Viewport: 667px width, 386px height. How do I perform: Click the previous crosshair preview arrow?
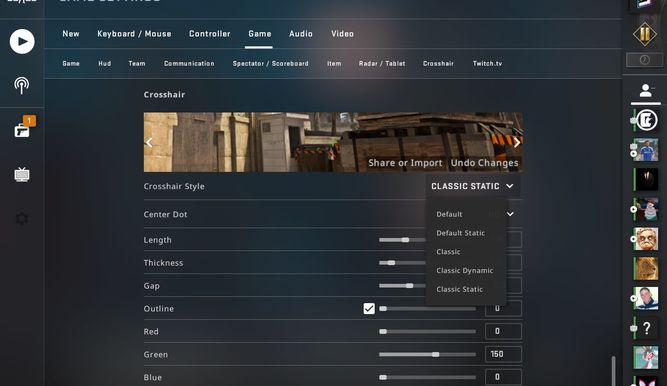coord(149,143)
